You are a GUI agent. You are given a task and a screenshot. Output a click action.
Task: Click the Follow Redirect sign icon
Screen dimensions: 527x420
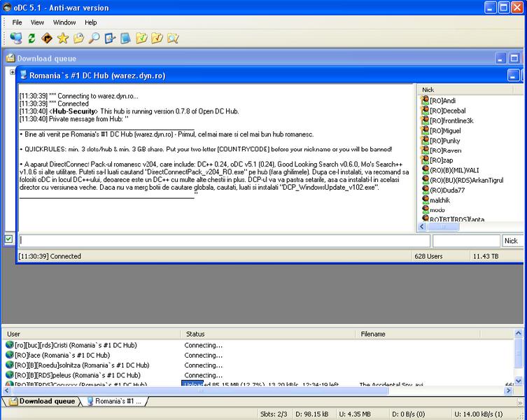pyautogui.click(x=47, y=38)
